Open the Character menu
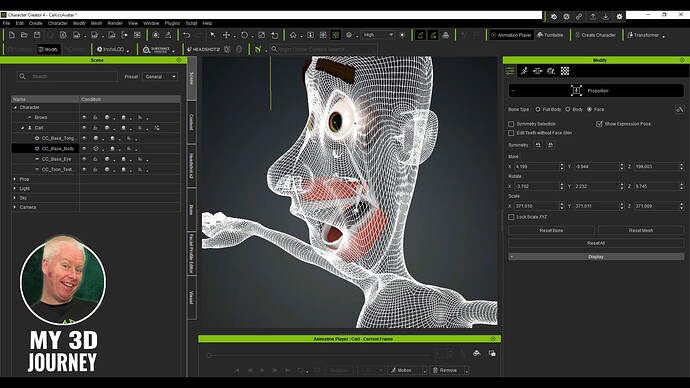The height and width of the screenshot is (388, 690). [x=58, y=23]
